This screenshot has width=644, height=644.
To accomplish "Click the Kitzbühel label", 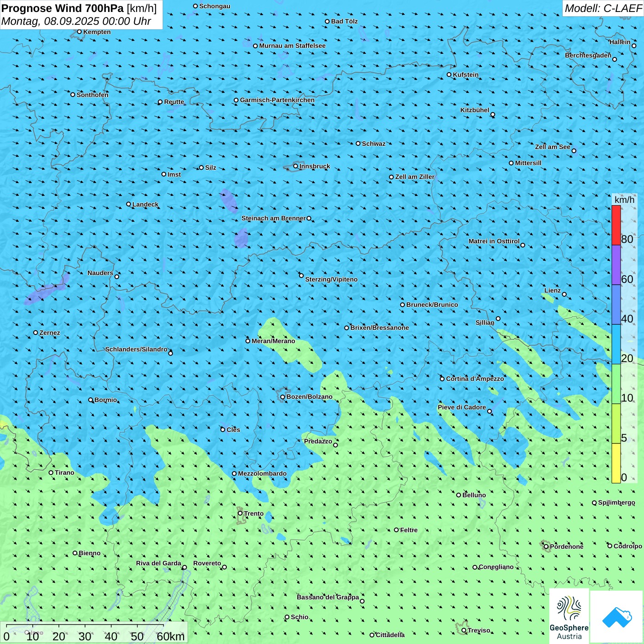I will click(x=475, y=110).
